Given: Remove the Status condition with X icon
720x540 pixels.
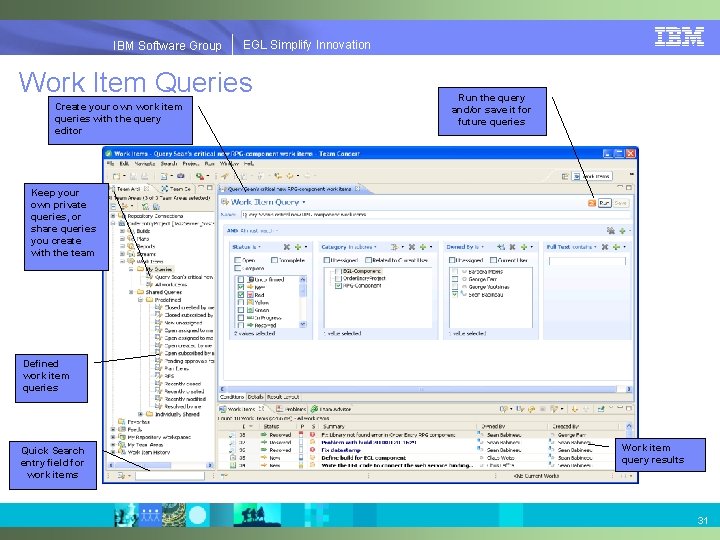Looking at the screenshot, I should (x=287, y=247).
